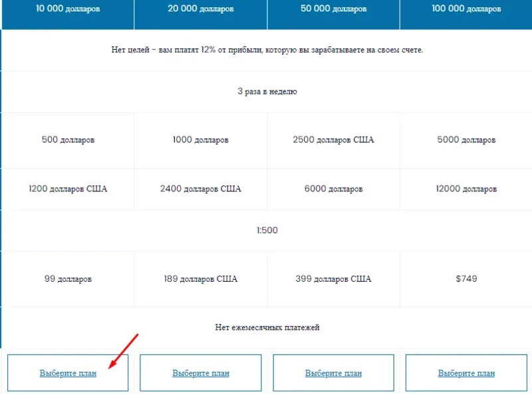The image size is (532, 394).
Task: Click the "Нет ежемесячных платежей" text
Action: click(267, 328)
